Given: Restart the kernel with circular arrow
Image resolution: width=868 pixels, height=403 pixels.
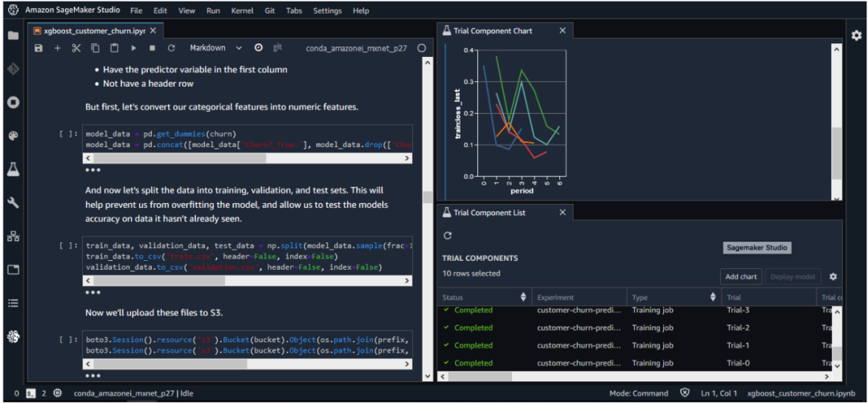Looking at the screenshot, I should 171,48.
